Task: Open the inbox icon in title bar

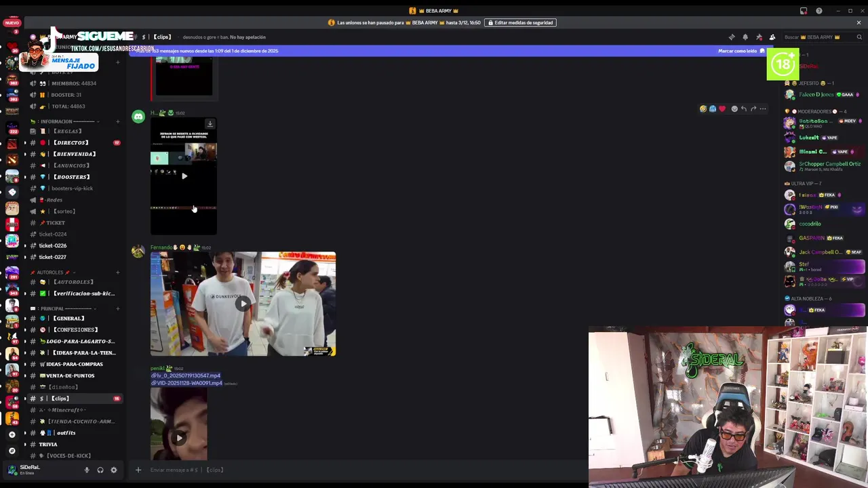Action: tap(804, 11)
